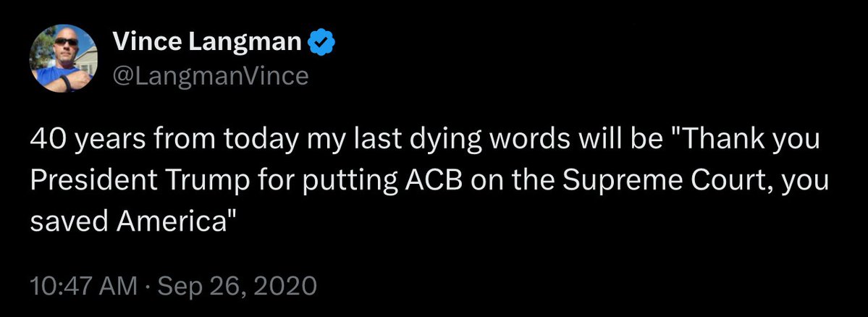The height and width of the screenshot is (317, 868).
Task: Click the blue verified checkmark badge
Action: 322,42
